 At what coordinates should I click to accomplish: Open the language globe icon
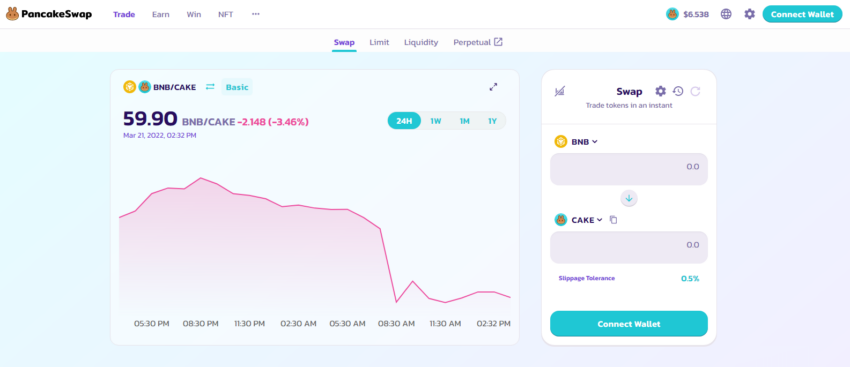tap(726, 14)
